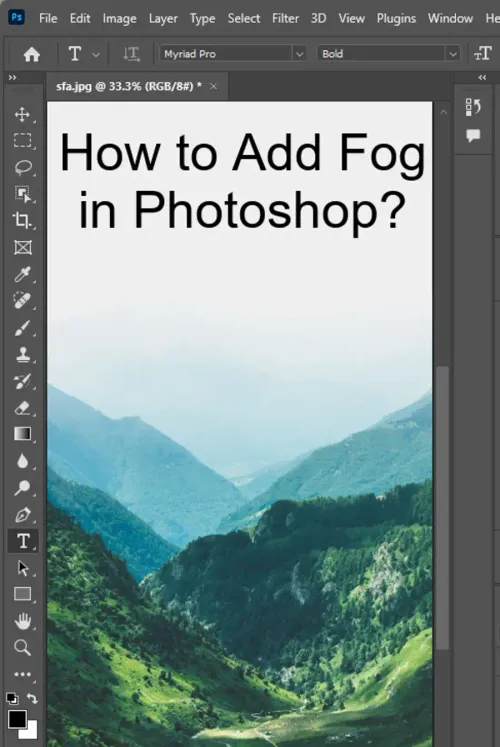Select the History Brush tool
The height and width of the screenshot is (747, 500).
point(22,381)
